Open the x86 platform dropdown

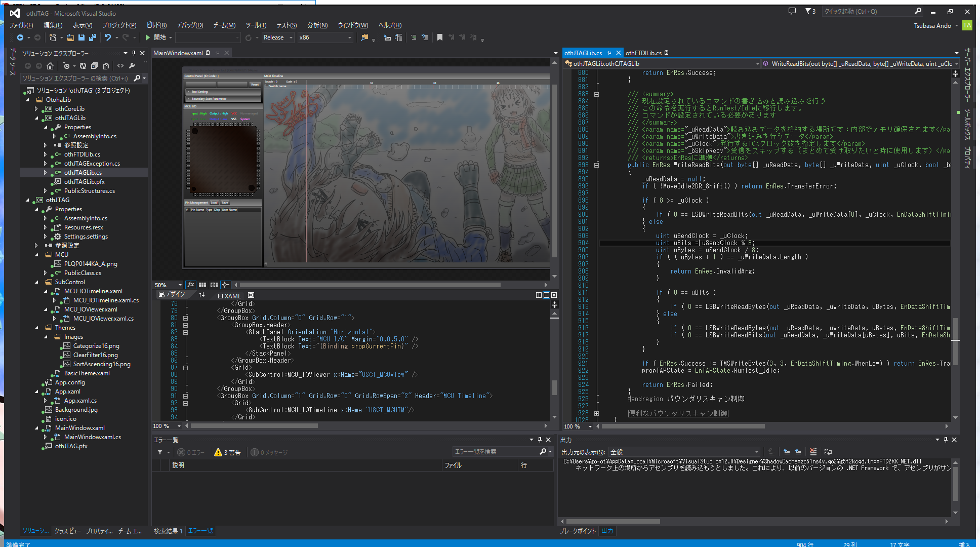tap(325, 37)
